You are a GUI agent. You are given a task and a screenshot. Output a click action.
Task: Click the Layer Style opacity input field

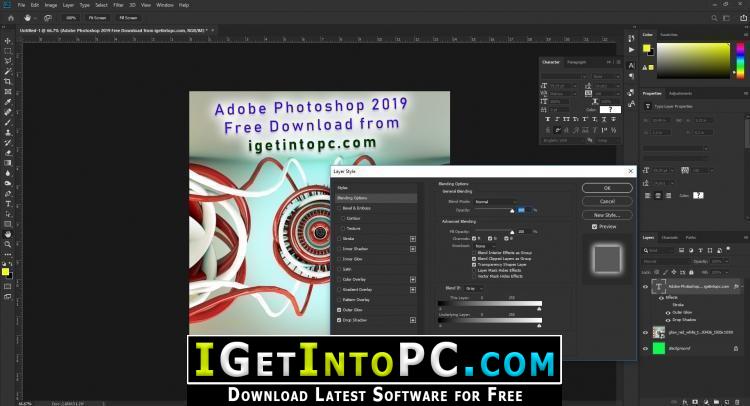click(x=524, y=210)
